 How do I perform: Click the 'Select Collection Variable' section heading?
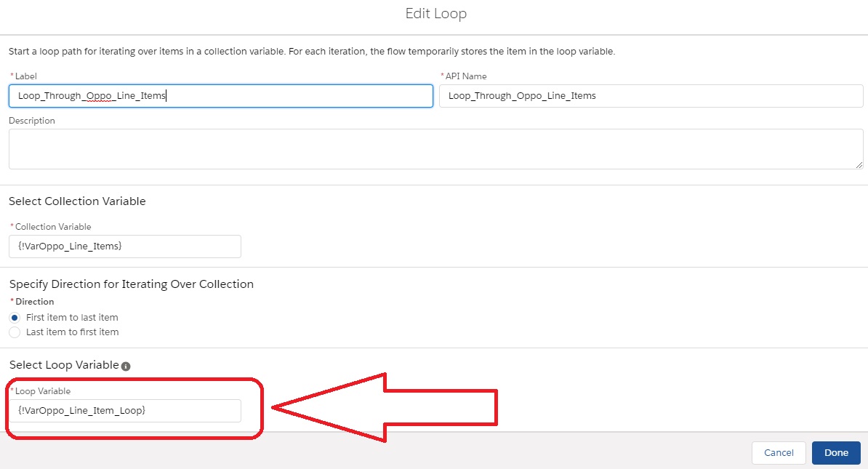tap(77, 201)
